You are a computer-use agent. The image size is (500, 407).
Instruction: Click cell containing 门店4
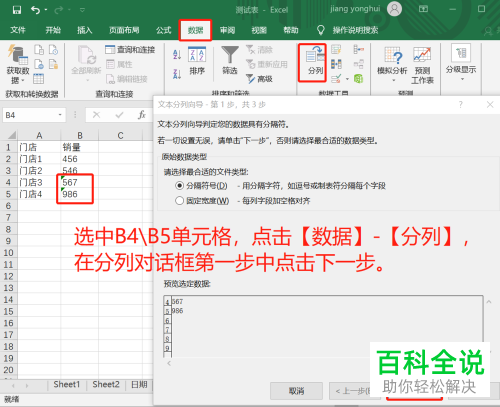[39, 194]
